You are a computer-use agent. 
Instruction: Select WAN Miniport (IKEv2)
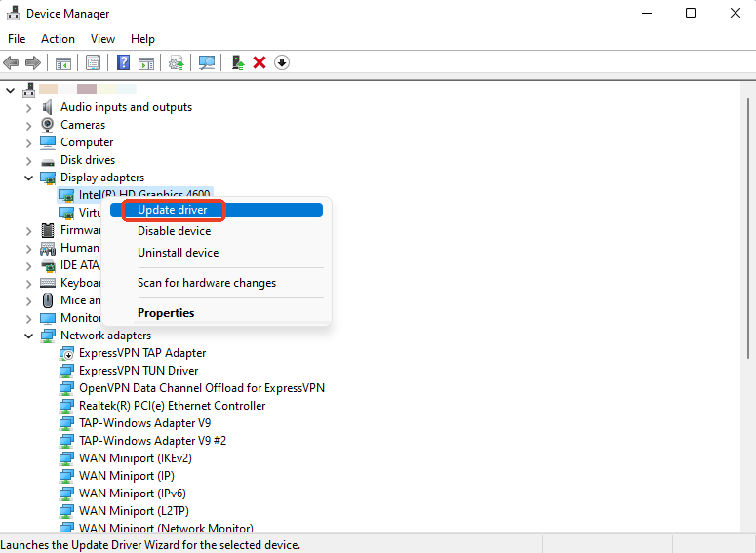[135, 458]
